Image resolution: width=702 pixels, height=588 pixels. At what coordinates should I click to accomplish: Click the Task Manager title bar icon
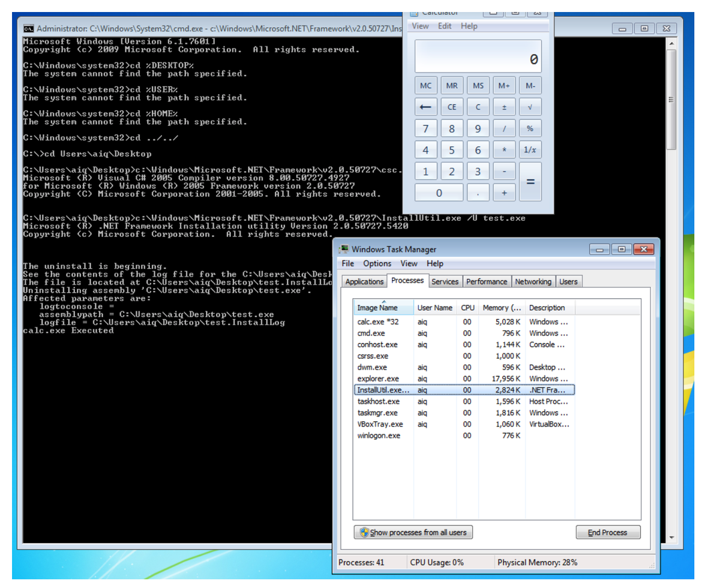pos(344,250)
